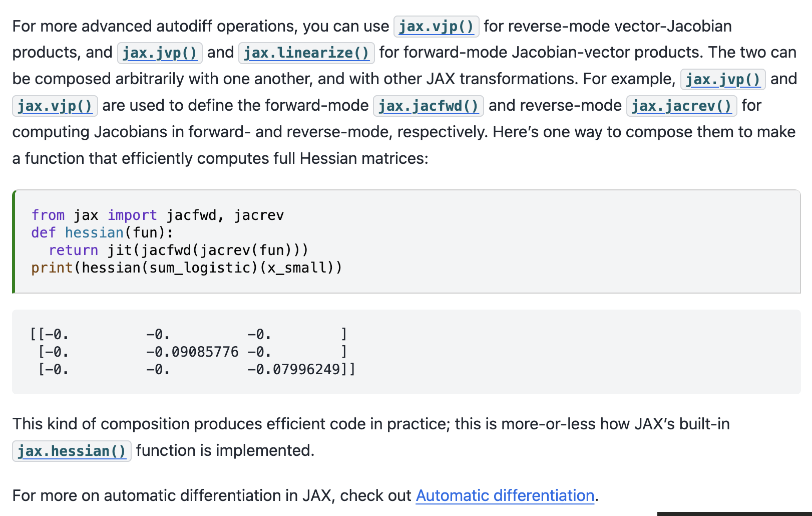This screenshot has height=516, width=812.
Task: Open jax.vjp() link before "are used to define"
Action: point(55,106)
